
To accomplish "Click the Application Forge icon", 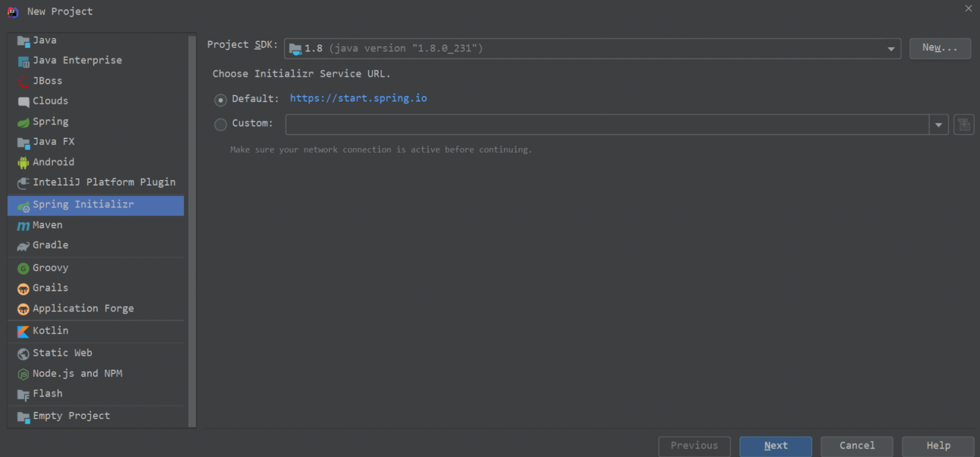I will coord(23,309).
